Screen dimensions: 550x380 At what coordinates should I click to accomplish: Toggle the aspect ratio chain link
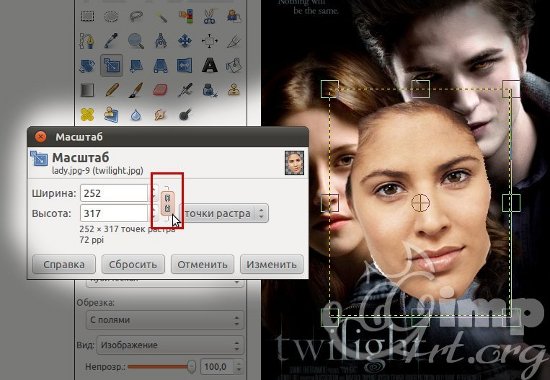tap(168, 203)
